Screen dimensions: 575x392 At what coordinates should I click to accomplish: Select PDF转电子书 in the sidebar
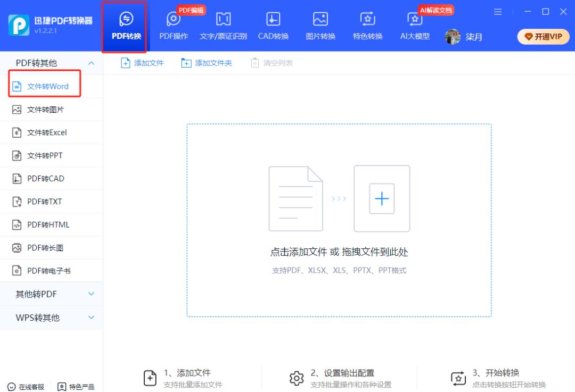point(51,271)
